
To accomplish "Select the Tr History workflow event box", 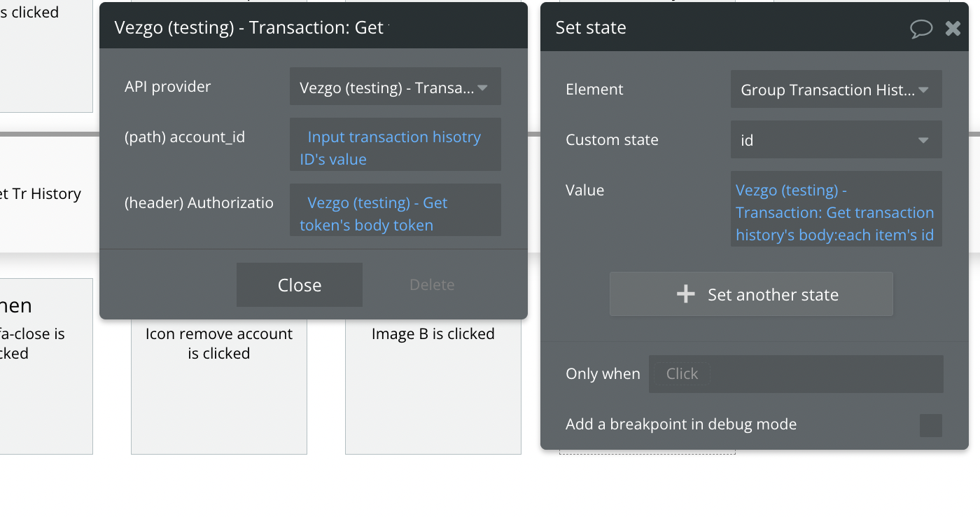I will tap(42, 194).
